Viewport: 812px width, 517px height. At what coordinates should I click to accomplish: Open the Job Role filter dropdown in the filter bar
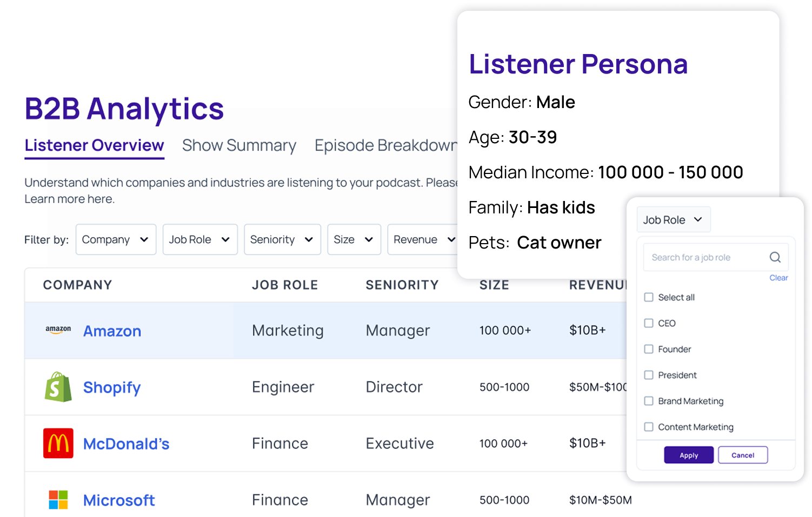[x=200, y=239]
